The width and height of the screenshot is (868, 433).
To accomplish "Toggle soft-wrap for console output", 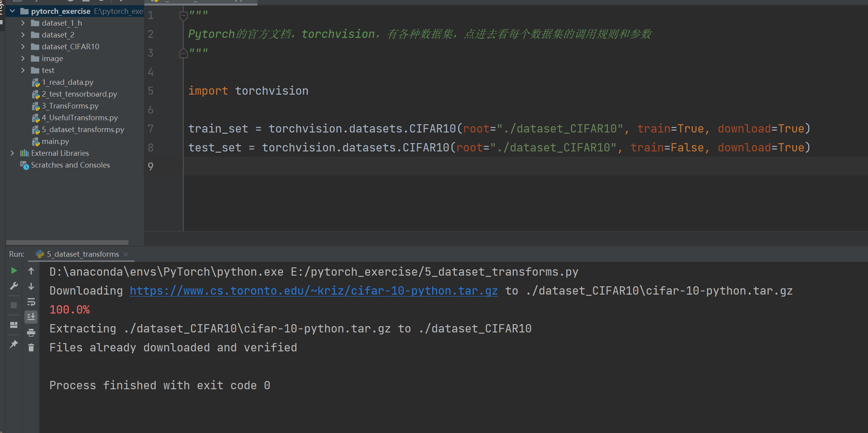I will [31, 302].
